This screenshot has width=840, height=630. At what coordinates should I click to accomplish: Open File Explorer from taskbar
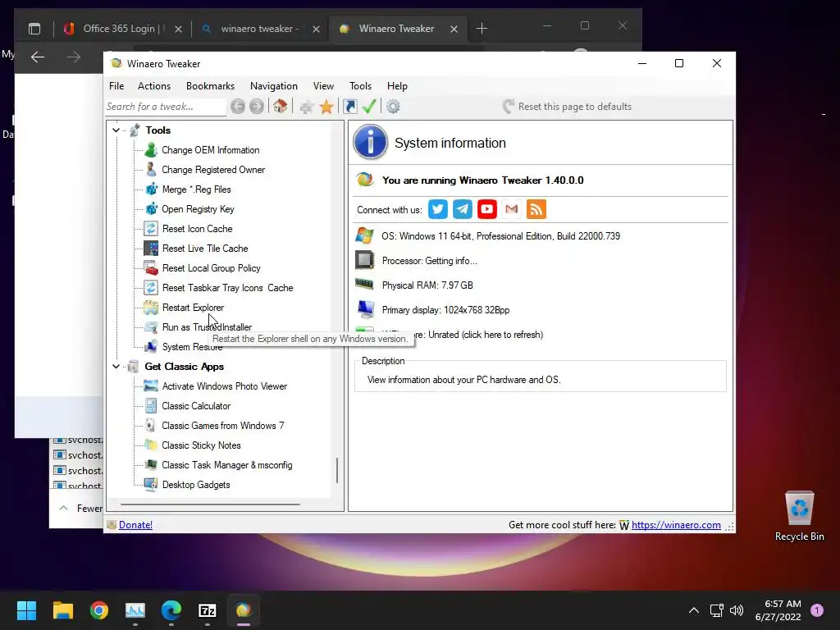coord(62,610)
